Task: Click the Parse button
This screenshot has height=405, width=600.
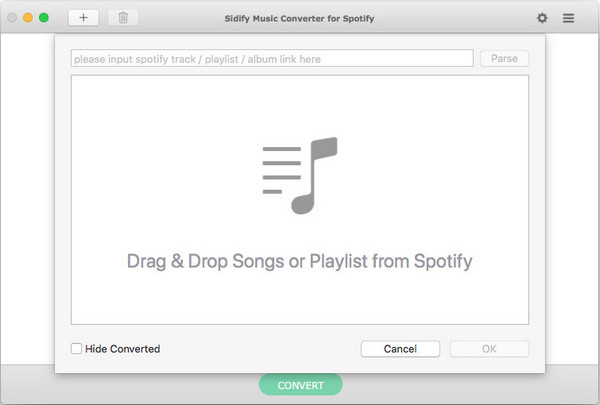Action: click(x=504, y=59)
